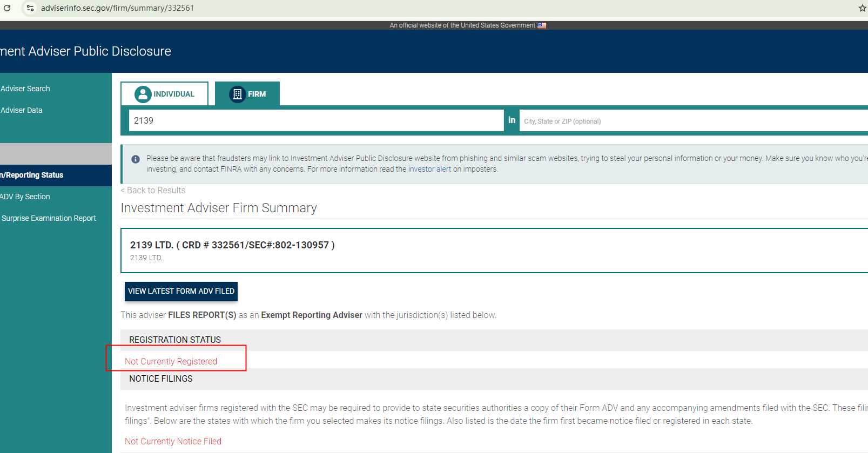Viewport: 868px width, 453px height.
Task: Open Surprise Examination Report sidebar item
Action: tap(49, 218)
